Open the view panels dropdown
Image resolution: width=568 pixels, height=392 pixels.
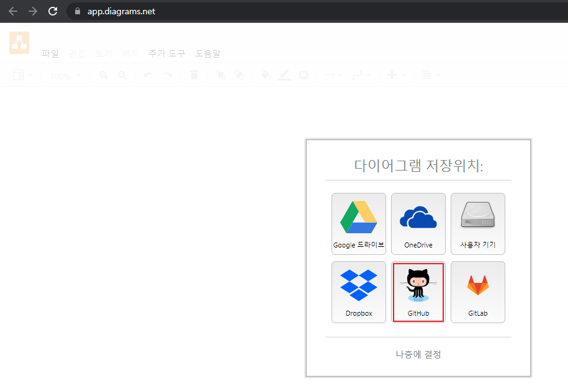(22, 75)
